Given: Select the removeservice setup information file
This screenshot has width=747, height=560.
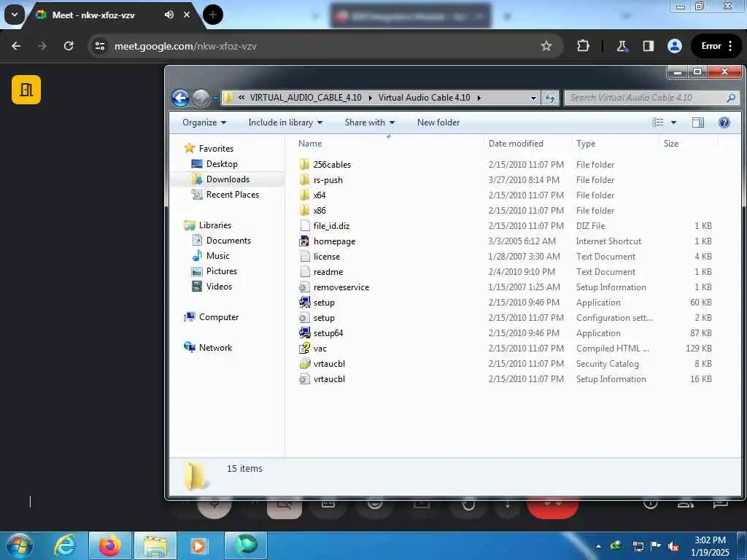Looking at the screenshot, I should point(341,287).
